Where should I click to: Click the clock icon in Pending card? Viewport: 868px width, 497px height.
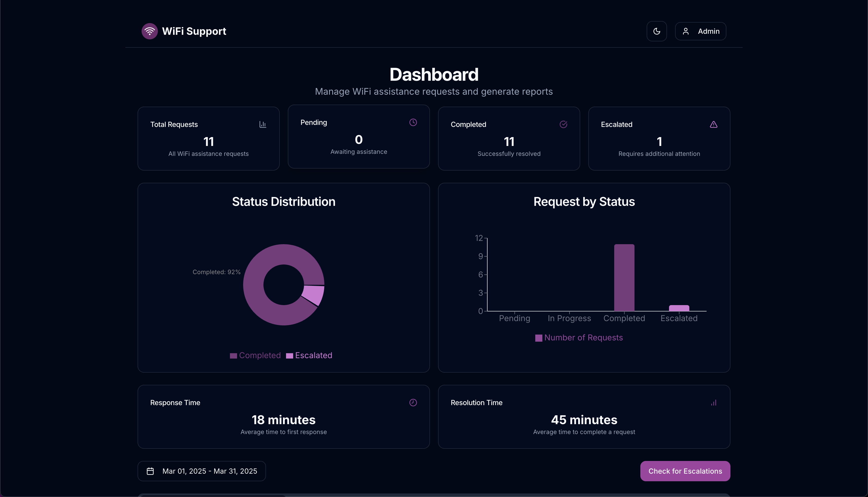click(413, 123)
